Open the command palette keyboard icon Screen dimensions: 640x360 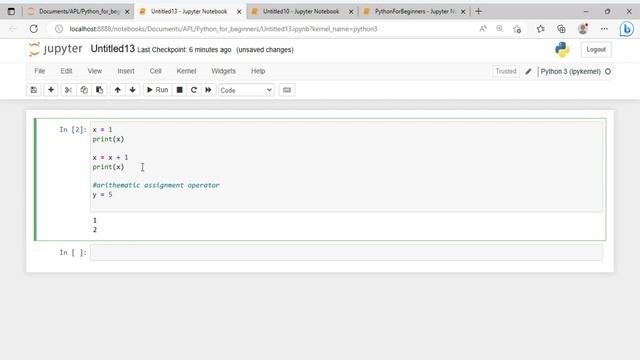point(287,90)
